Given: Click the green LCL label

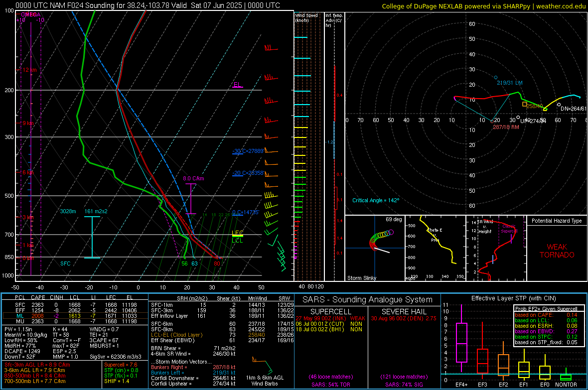Looking at the screenshot, I should click(x=237, y=241).
